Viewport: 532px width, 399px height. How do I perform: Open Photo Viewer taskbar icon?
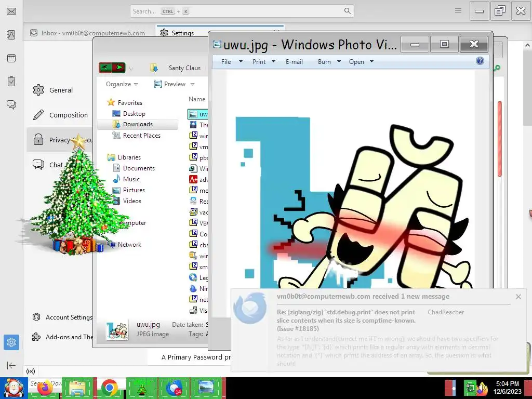click(x=206, y=388)
